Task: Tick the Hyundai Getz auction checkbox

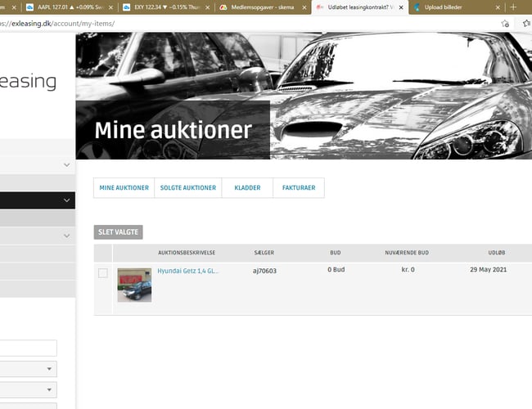Action: pyautogui.click(x=103, y=273)
